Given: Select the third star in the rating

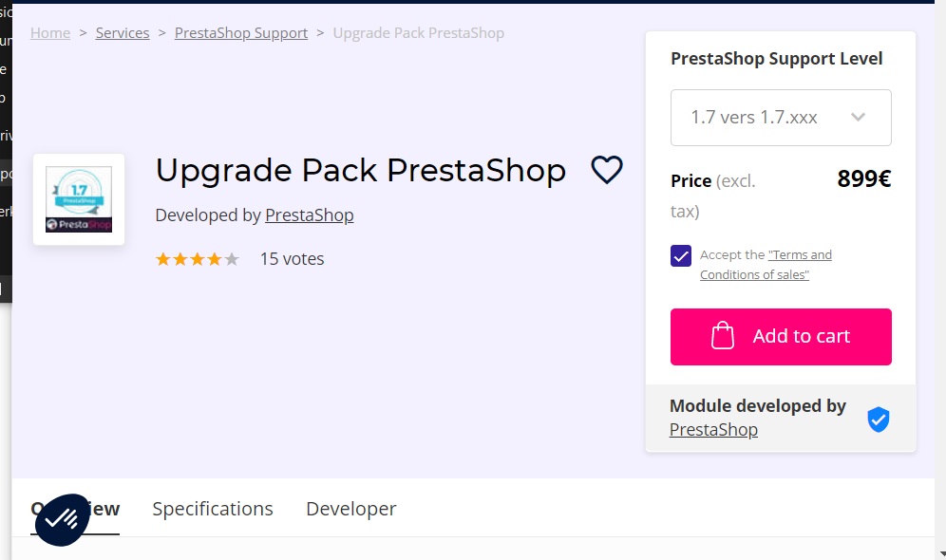Looking at the screenshot, I should tap(198, 258).
